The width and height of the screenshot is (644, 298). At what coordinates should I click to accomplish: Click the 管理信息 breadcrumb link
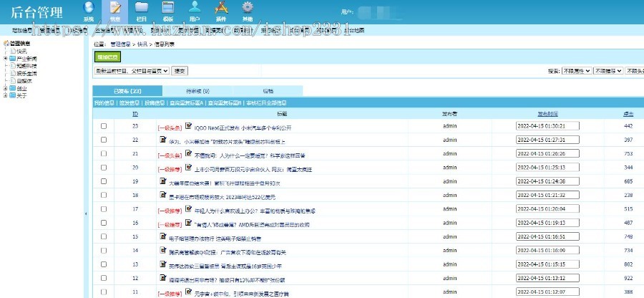tap(120, 44)
